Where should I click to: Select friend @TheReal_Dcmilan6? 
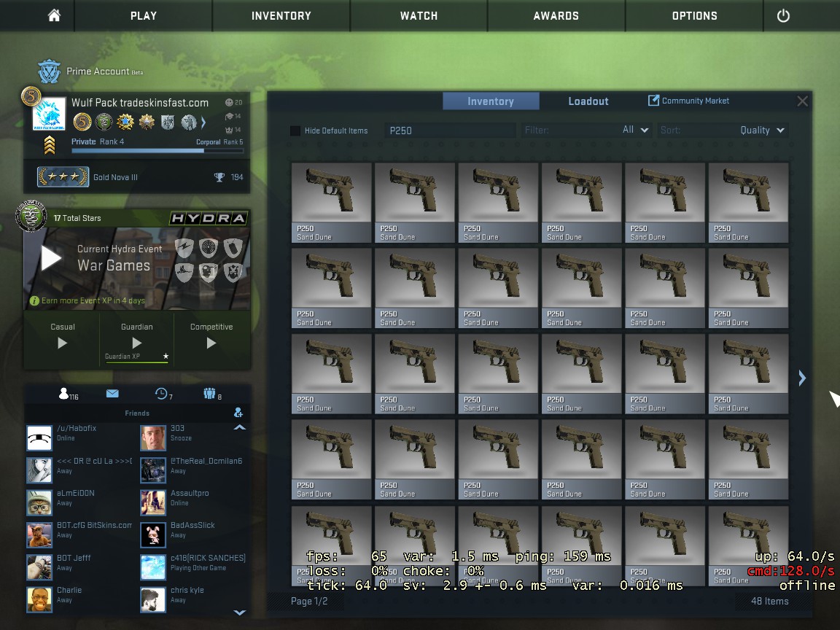(192, 471)
